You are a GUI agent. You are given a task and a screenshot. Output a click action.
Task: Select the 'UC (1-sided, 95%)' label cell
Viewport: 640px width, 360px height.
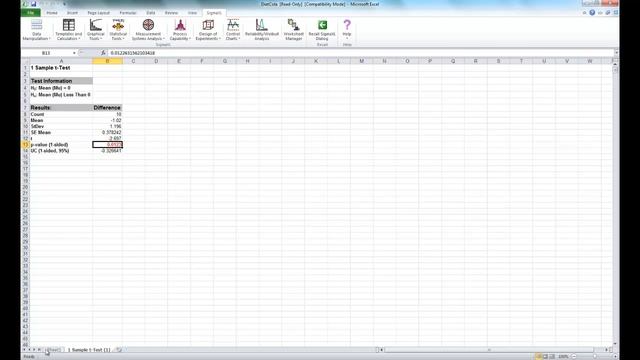61,151
